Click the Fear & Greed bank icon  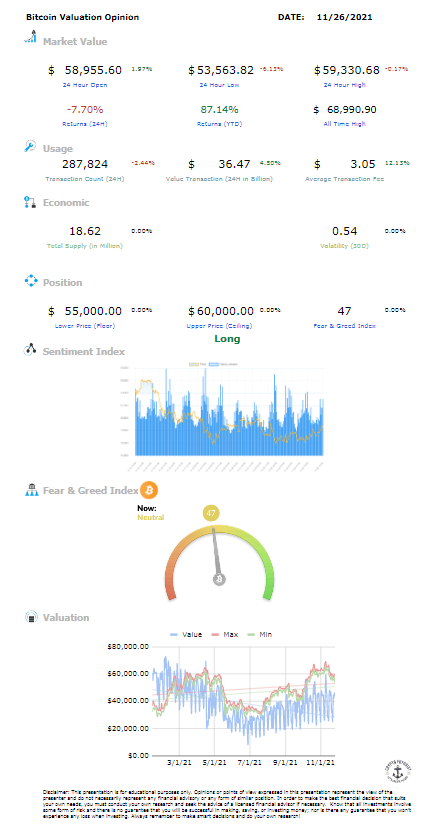click(x=31, y=490)
